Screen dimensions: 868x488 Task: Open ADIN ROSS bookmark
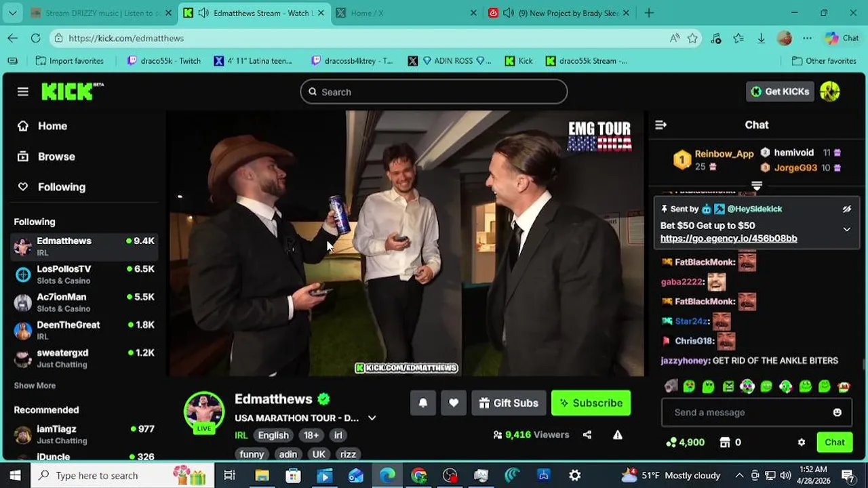(450, 61)
